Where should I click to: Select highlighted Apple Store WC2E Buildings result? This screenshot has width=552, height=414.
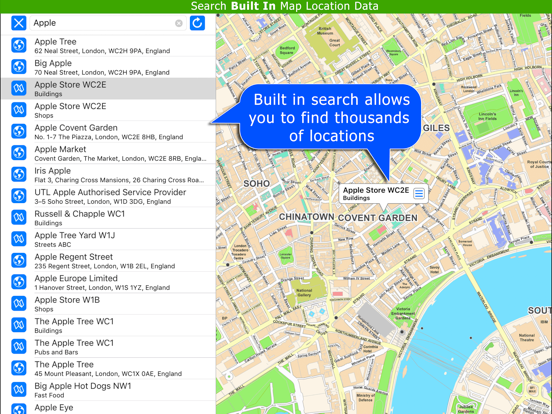(108, 88)
